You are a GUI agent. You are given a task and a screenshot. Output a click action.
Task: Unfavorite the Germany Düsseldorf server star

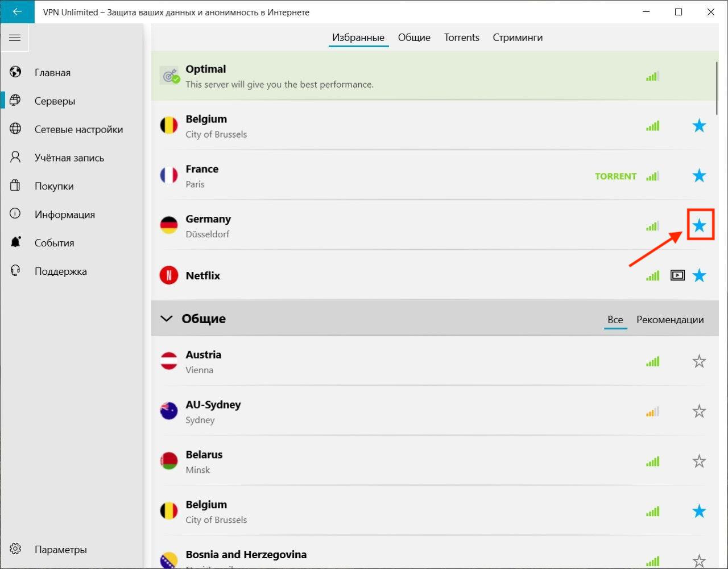pos(699,226)
